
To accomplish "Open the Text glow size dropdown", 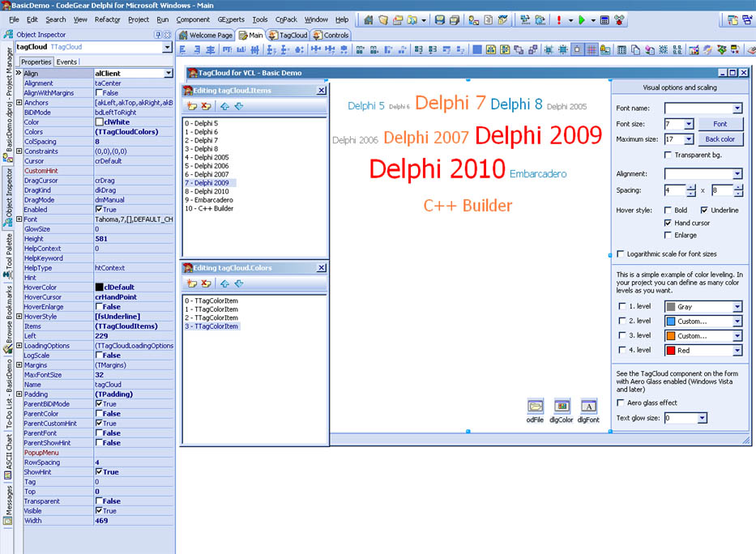I will [703, 418].
